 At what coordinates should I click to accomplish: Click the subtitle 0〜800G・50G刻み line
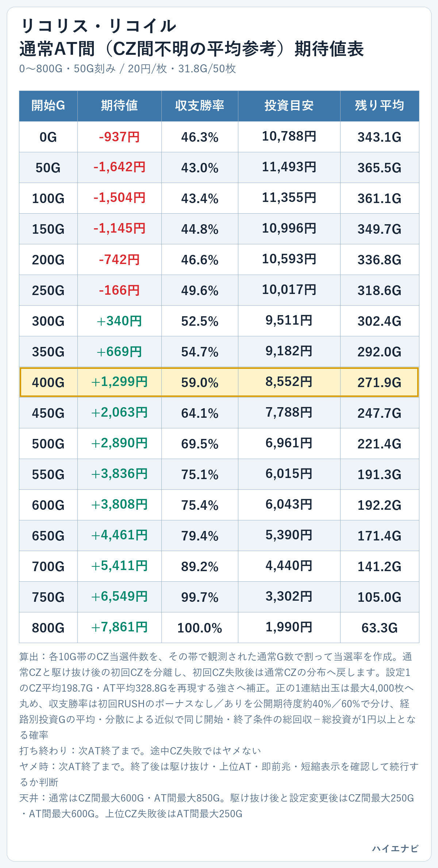[128, 69]
